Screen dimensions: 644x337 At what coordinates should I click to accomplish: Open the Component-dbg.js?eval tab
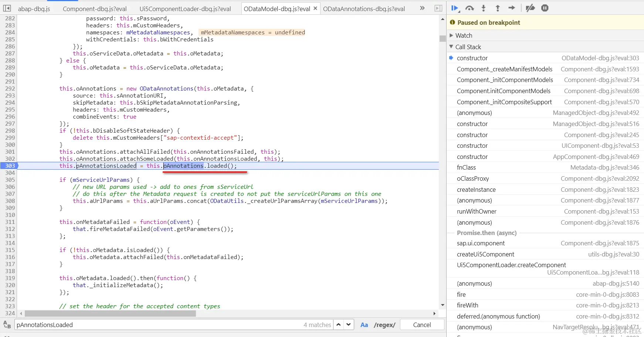coord(95,9)
